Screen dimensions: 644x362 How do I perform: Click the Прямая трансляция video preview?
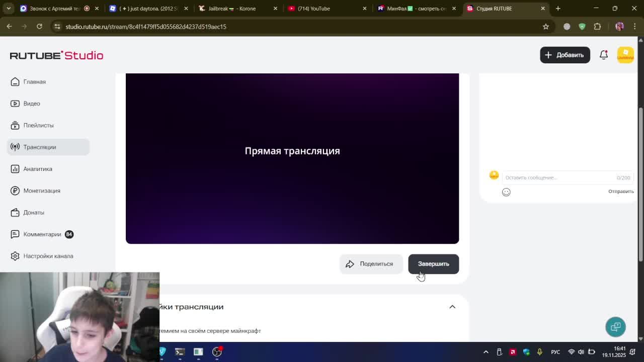pos(292,158)
